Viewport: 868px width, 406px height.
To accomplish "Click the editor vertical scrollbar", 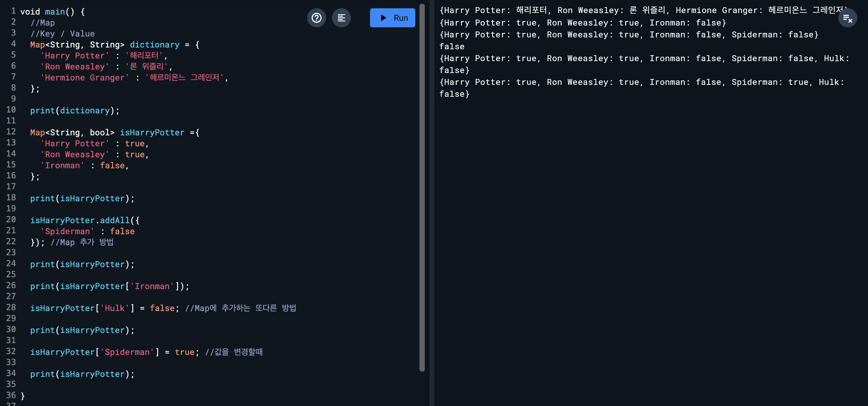I will tap(422, 188).
